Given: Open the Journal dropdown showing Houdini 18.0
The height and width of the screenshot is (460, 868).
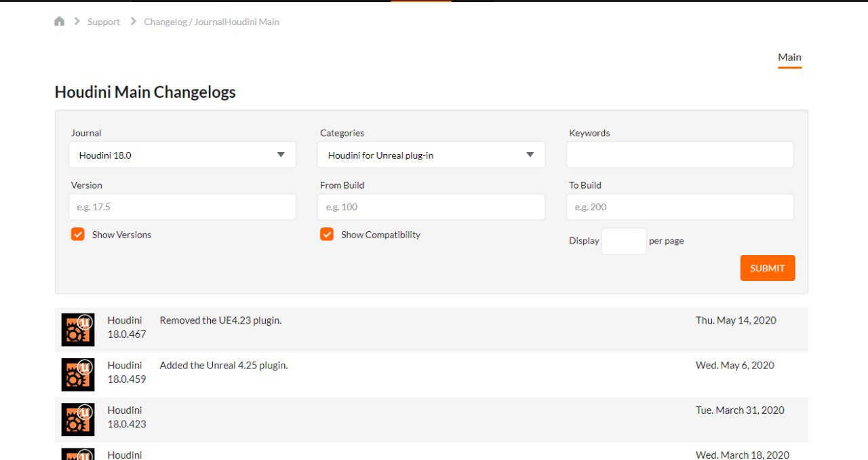Looking at the screenshot, I should coord(182,155).
